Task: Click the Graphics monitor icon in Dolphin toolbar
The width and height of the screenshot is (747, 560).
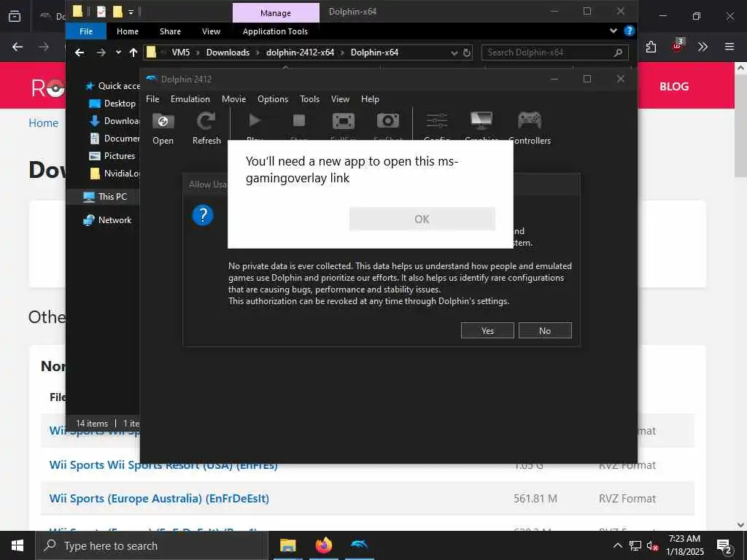Action: (x=481, y=120)
